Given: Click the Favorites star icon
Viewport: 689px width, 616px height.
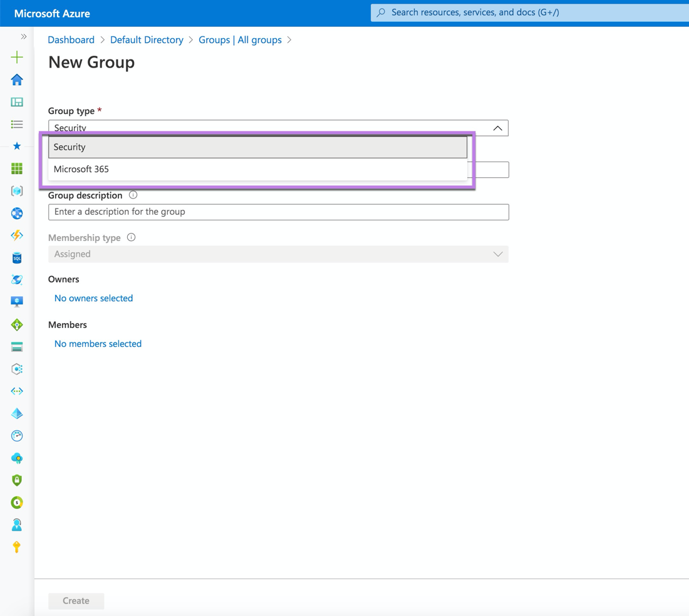Looking at the screenshot, I should tap(17, 146).
